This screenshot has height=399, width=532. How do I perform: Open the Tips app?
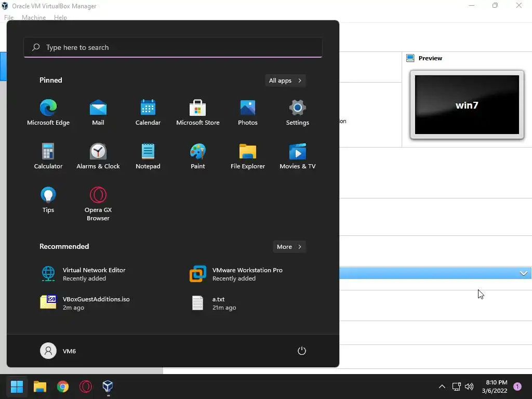click(x=48, y=200)
